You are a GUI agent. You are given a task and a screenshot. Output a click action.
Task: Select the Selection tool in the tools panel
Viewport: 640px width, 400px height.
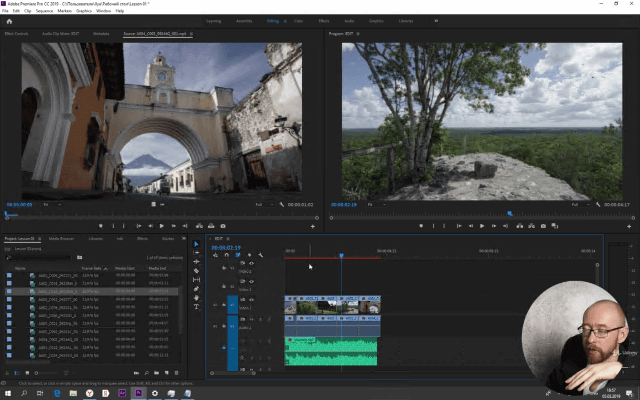point(196,244)
